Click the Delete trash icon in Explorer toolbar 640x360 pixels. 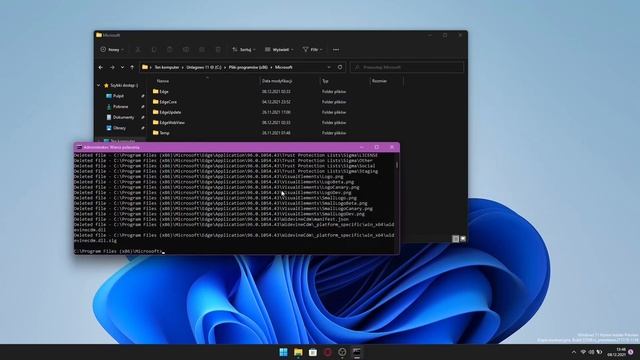point(218,49)
